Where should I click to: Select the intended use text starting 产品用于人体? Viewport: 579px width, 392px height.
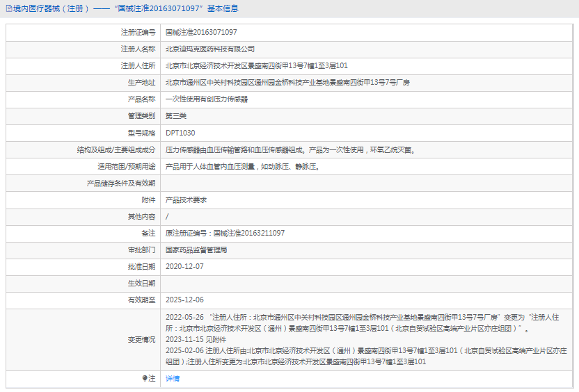[x=243, y=167]
